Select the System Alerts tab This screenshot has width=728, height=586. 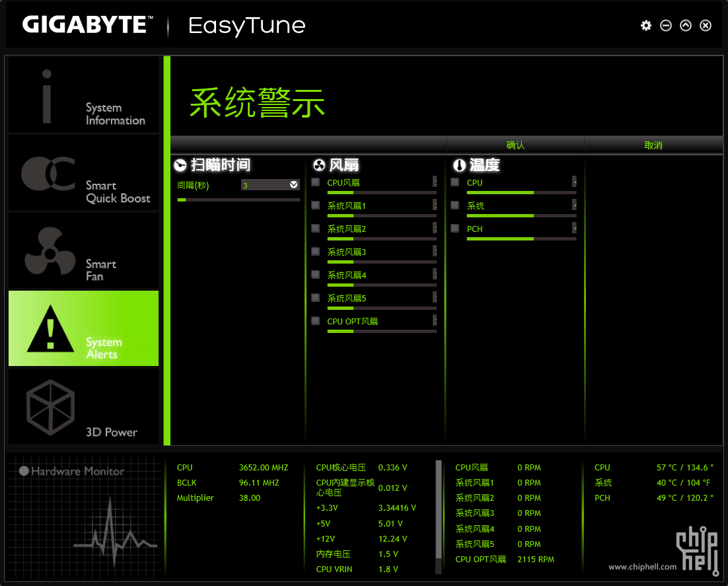pos(84,328)
